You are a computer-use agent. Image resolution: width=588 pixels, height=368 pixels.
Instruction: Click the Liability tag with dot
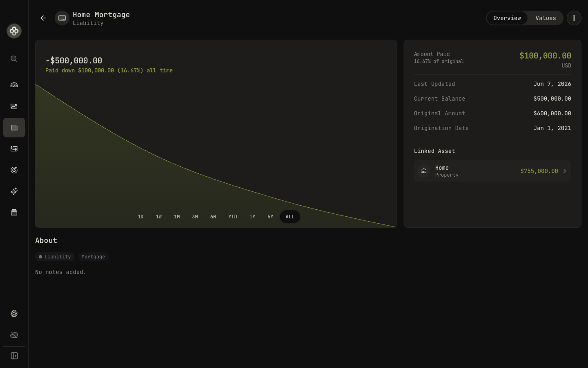(55, 257)
